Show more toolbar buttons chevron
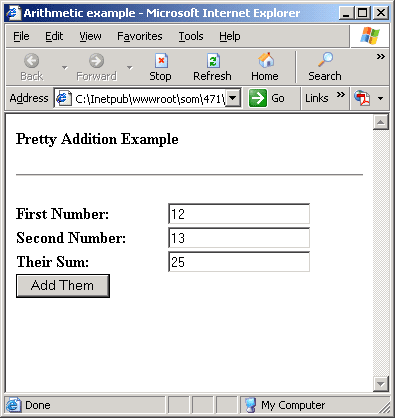Screen dimensions: 395x418 pyautogui.click(x=381, y=57)
